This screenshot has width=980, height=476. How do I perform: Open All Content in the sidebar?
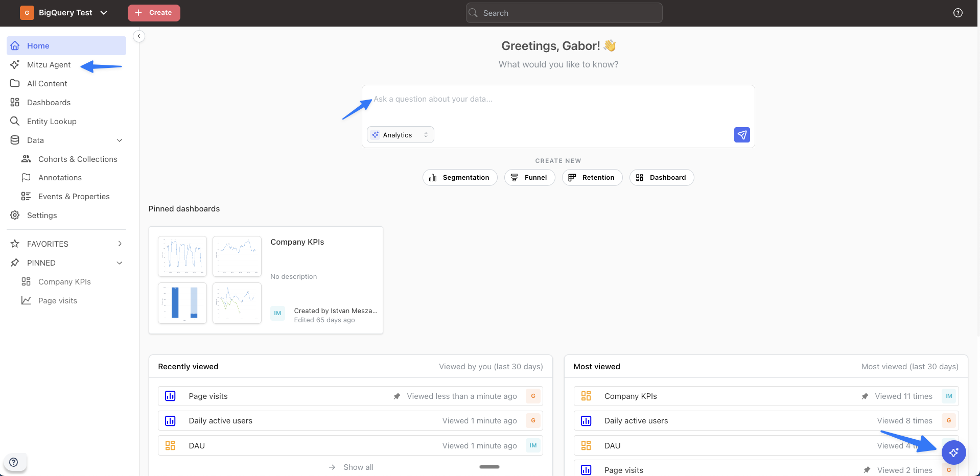[47, 84]
